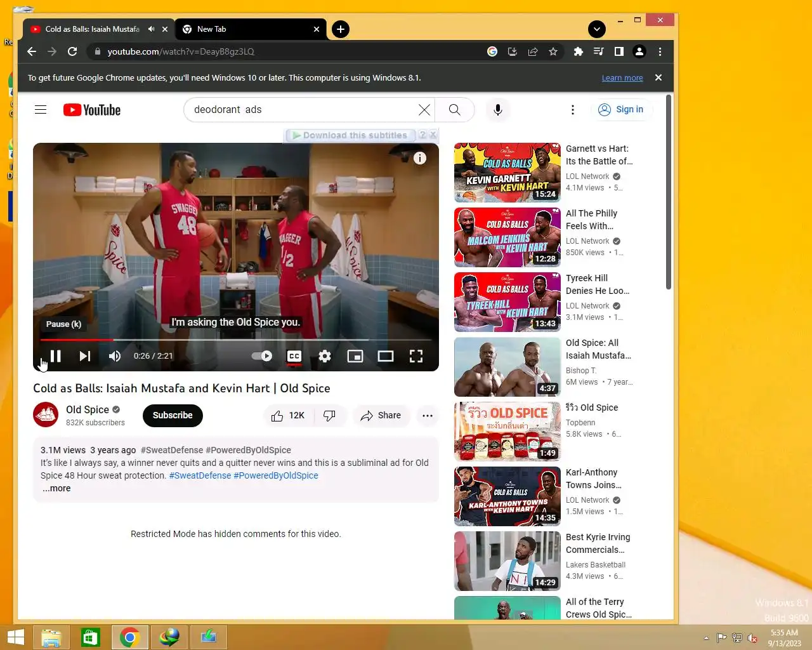
Task: Subscribe to Old Spice channel
Action: 173,415
